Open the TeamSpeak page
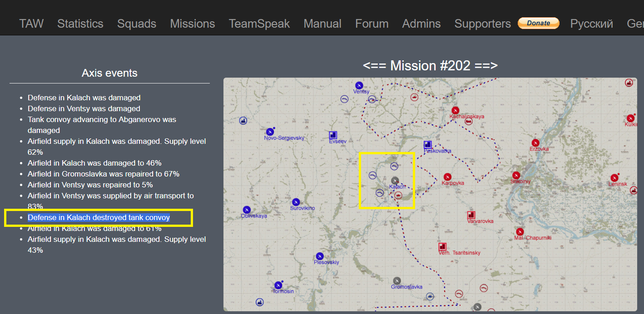Image resolution: width=644 pixels, height=314 pixels. 259,24
